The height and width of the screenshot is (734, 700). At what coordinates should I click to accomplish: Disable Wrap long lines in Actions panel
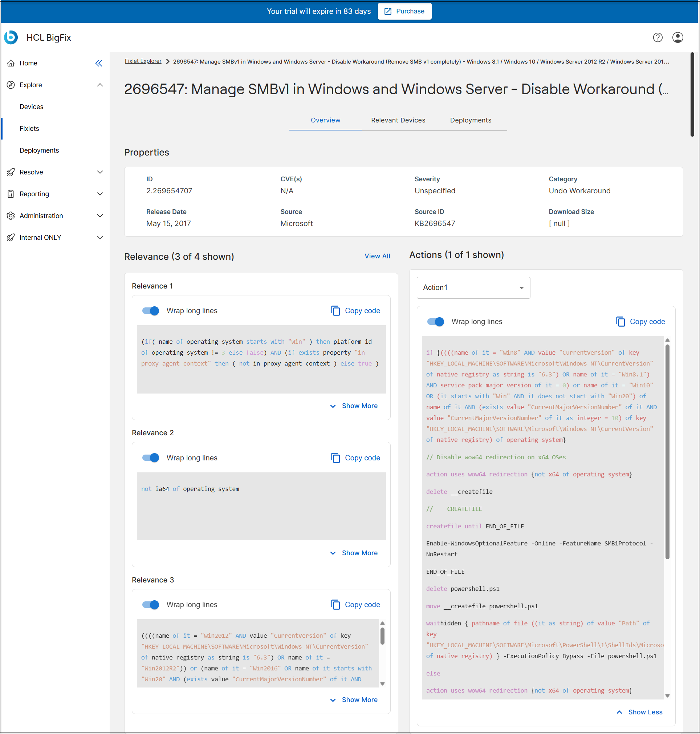click(x=435, y=322)
